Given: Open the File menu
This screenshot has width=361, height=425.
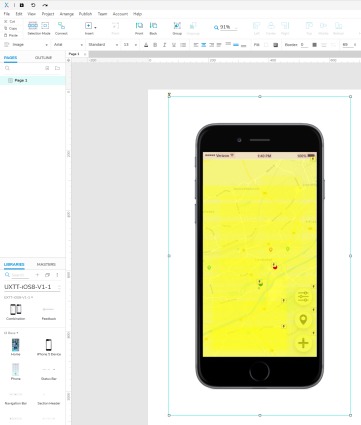Looking at the screenshot, I should 6,14.
